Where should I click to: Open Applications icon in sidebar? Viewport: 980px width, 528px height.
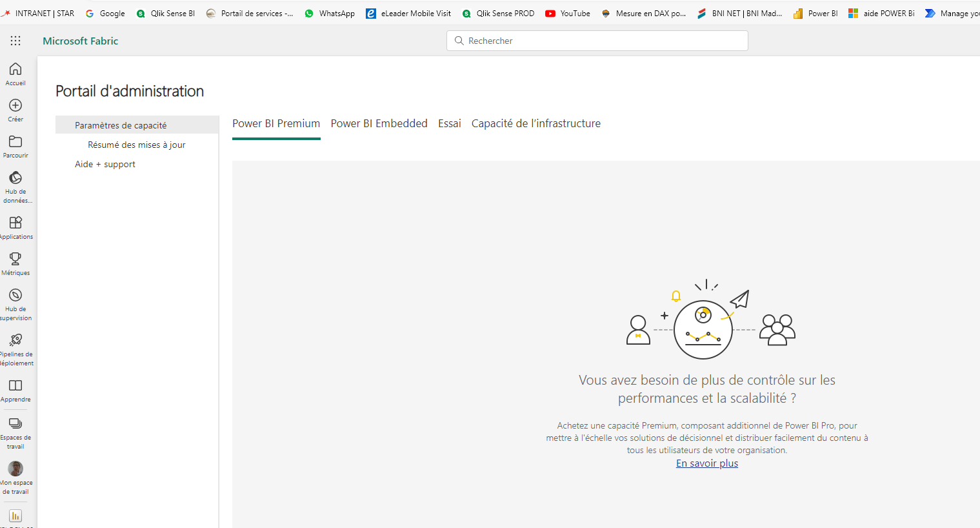(15, 223)
